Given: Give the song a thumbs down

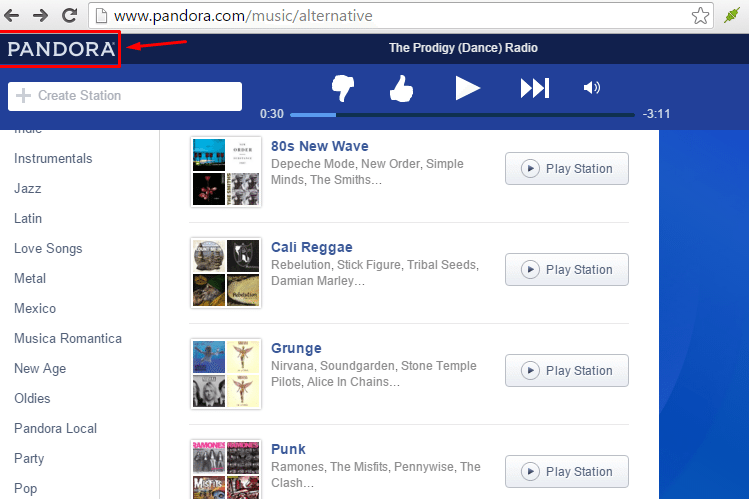Looking at the screenshot, I should point(343,88).
